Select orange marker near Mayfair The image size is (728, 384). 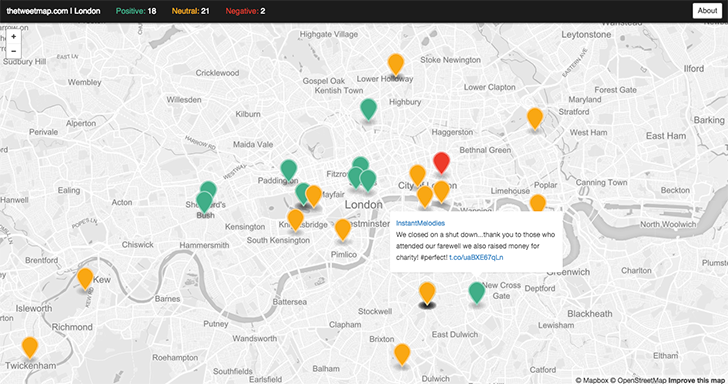pos(313,196)
